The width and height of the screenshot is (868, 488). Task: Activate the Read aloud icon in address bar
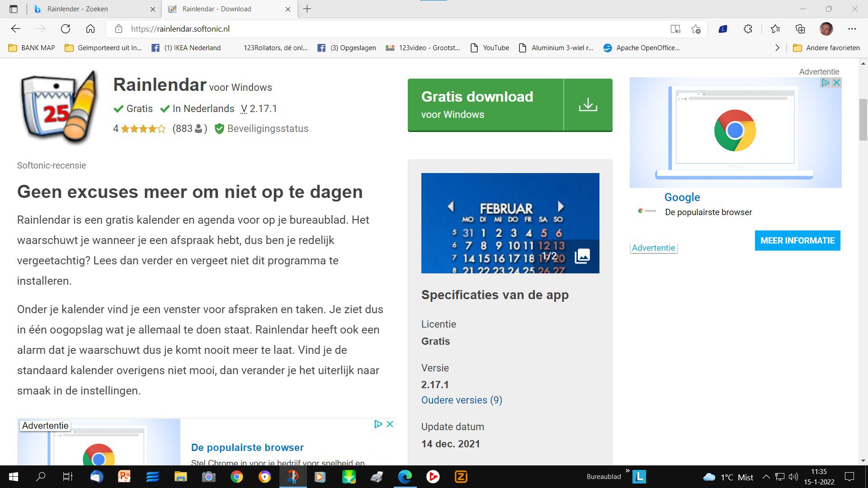pos(675,29)
